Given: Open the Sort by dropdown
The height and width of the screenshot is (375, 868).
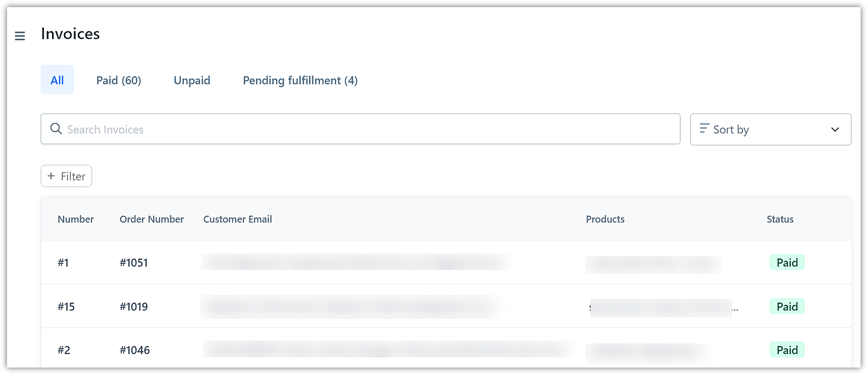Looking at the screenshot, I should [770, 129].
